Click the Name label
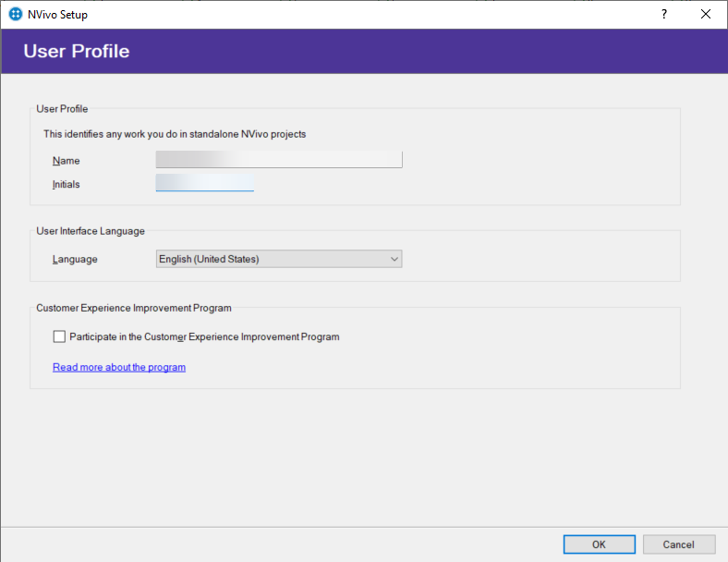 click(x=66, y=161)
